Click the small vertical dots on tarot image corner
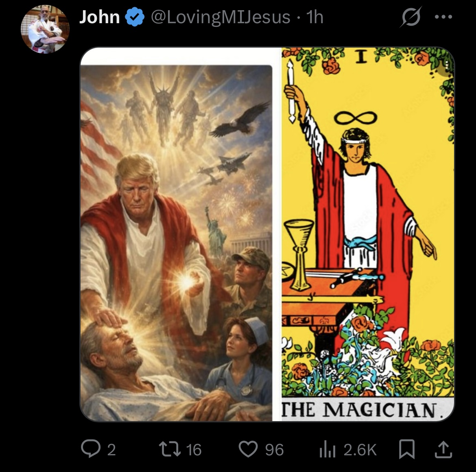476x472 pixels. [x=447, y=65]
